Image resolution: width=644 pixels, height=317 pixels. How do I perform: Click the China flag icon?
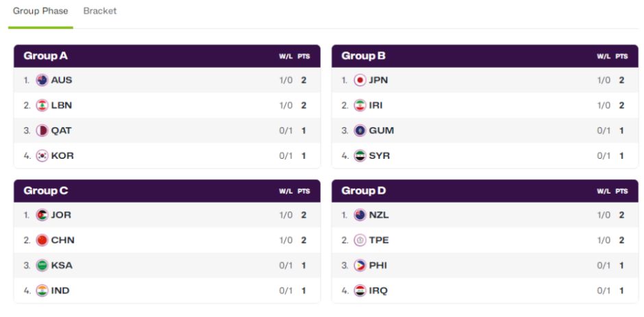pyautogui.click(x=42, y=240)
